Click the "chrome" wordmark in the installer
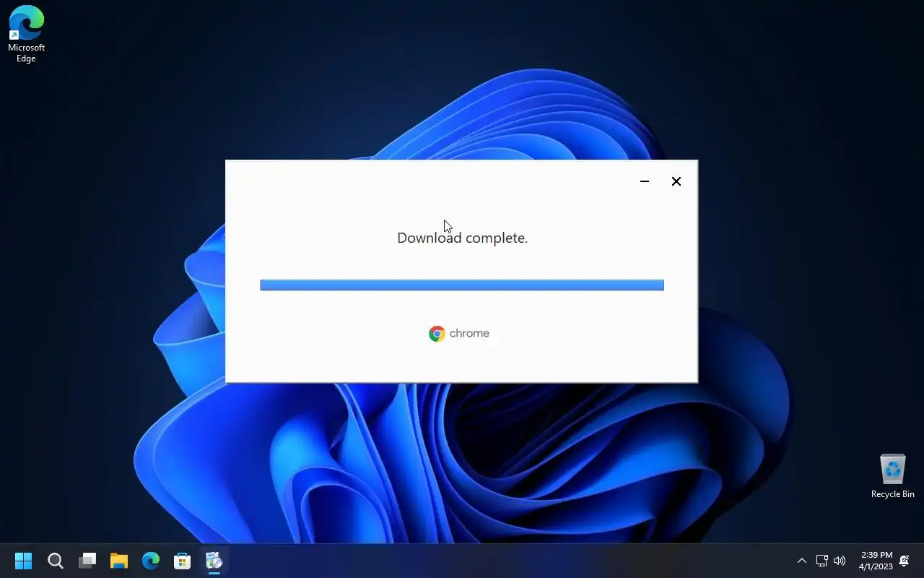Viewport: 924px width, 578px height. tap(469, 333)
